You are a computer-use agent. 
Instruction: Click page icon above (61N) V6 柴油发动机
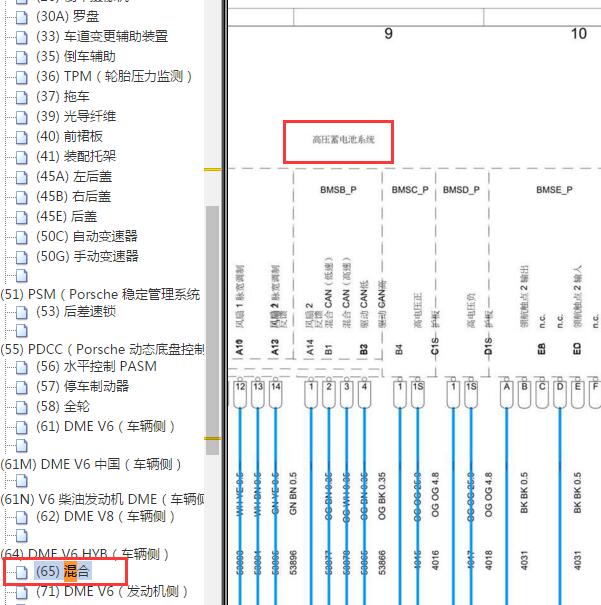[x=22, y=481]
